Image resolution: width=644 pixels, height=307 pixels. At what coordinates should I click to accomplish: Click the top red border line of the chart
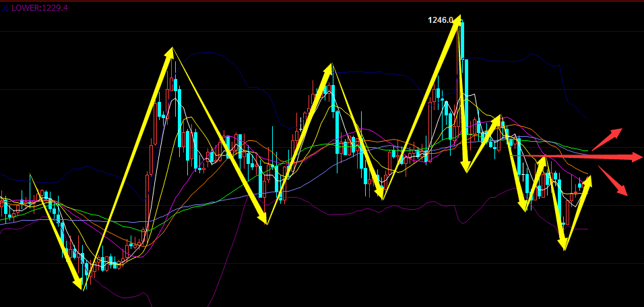(x=322, y=1)
